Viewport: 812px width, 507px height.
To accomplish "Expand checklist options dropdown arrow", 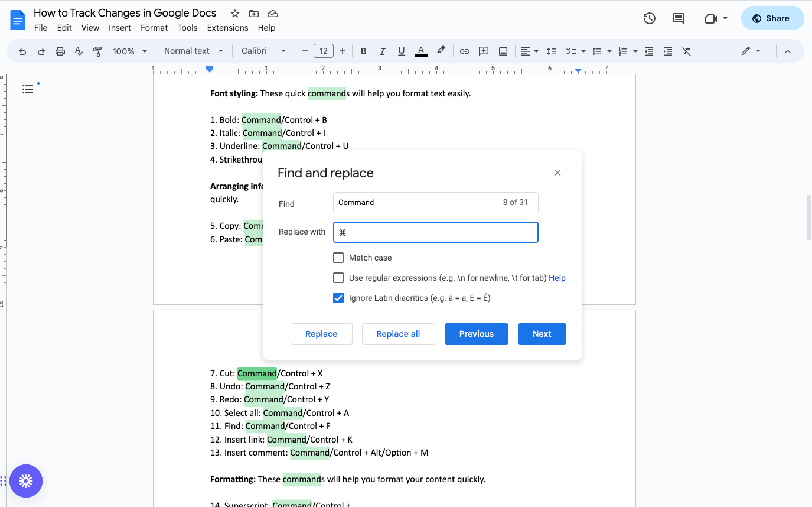I will coord(583,51).
